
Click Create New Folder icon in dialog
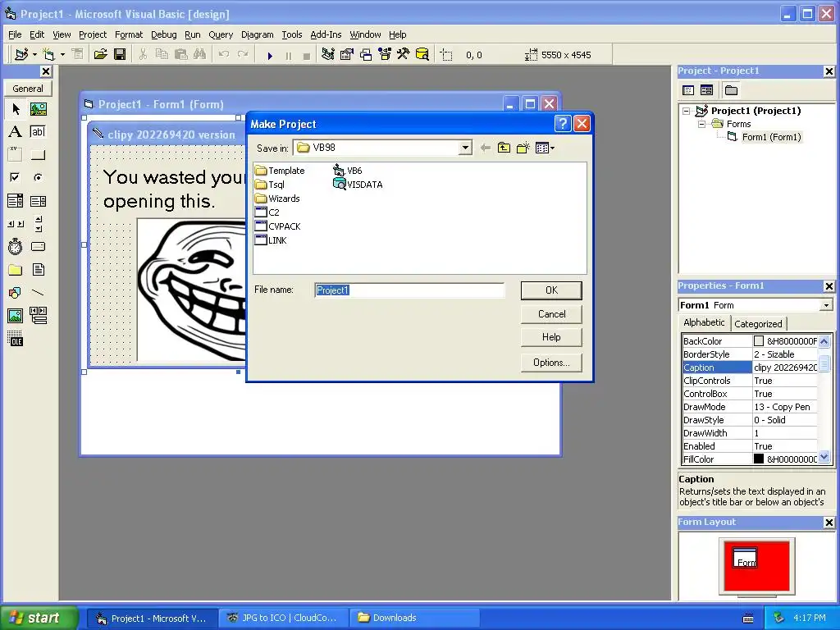coord(523,148)
